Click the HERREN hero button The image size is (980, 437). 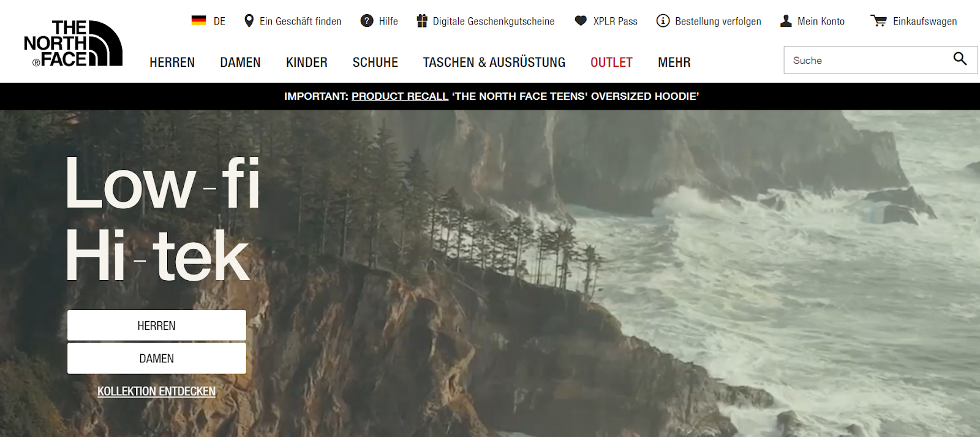coord(157,325)
